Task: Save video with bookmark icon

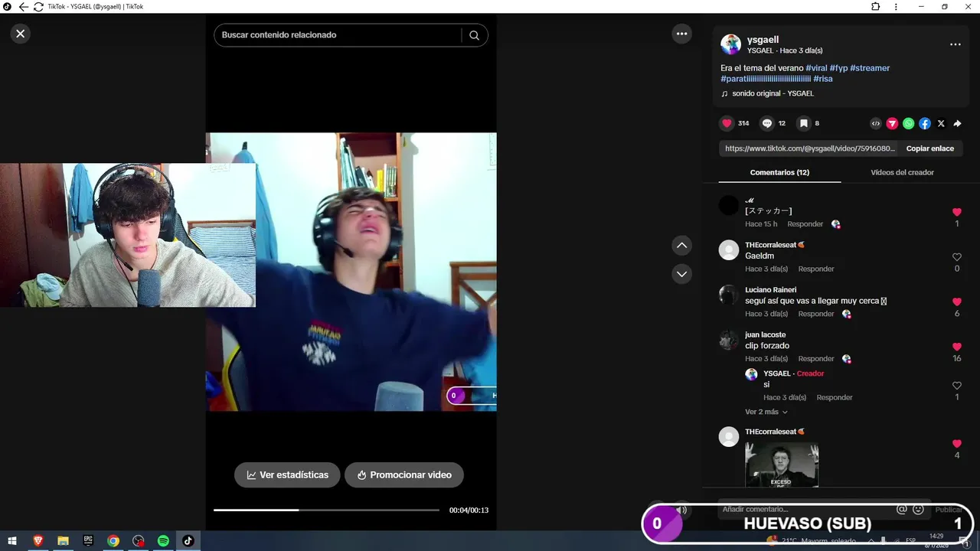Action: pyautogui.click(x=803, y=123)
